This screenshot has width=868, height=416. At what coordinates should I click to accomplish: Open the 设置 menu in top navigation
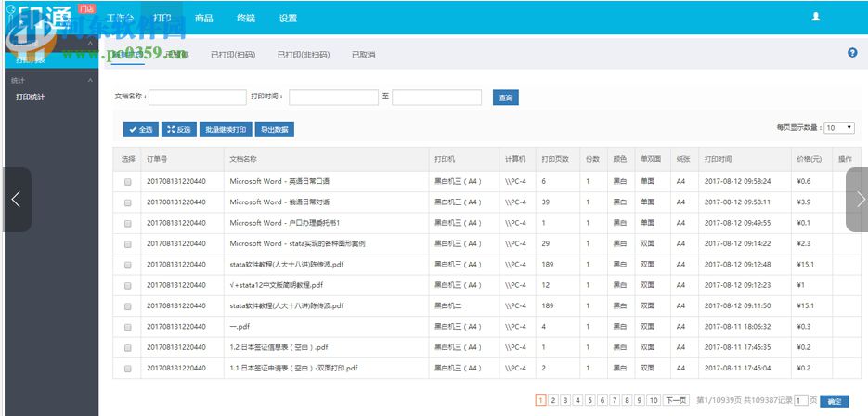pyautogui.click(x=288, y=18)
